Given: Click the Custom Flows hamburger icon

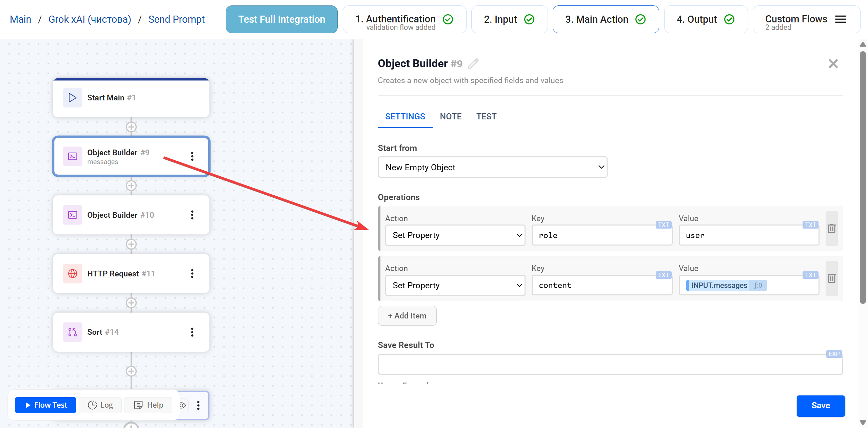Looking at the screenshot, I should pyautogui.click(x=841, y=19).
